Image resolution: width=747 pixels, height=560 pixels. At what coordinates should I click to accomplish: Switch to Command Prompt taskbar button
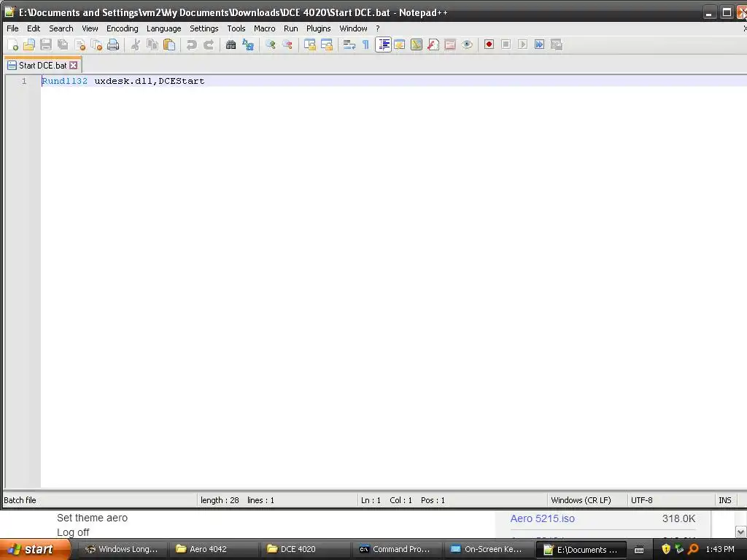click(396, 549)
